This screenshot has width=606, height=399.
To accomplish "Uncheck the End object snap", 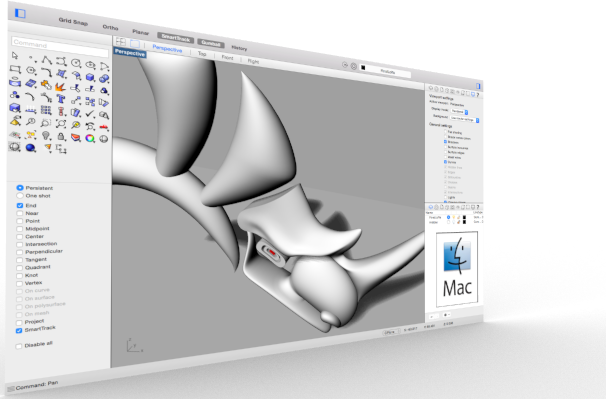I will pyautogui.click(x=20, y=205).
